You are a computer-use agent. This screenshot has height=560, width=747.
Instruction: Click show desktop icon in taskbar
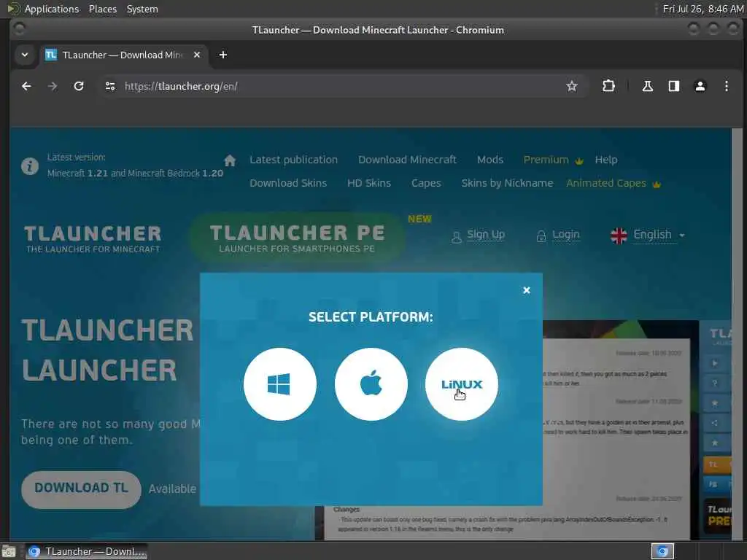click(x=9, y=551)
